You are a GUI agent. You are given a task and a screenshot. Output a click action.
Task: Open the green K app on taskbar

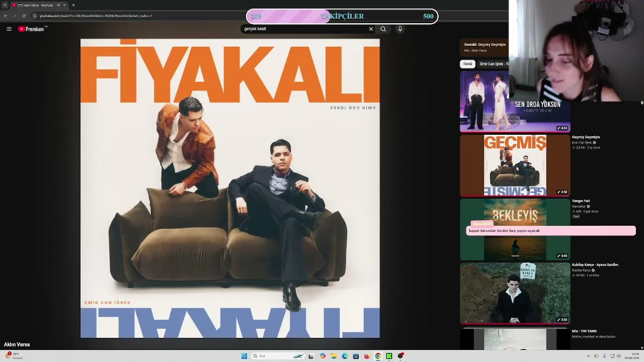coord(389,356)
